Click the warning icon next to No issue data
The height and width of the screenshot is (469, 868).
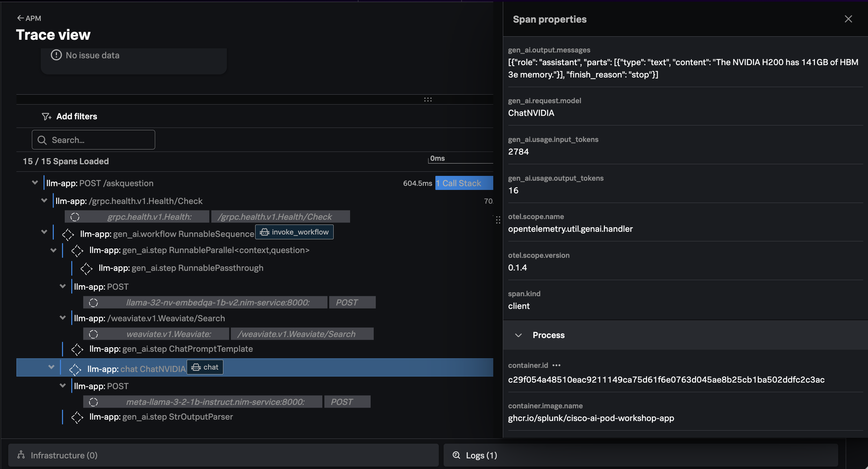(56, 55)
